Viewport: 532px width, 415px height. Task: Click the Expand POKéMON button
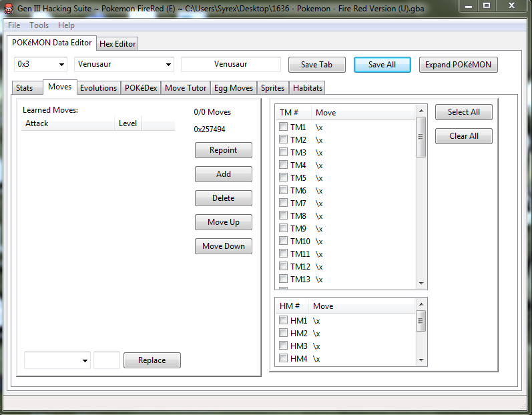point(459,65)
